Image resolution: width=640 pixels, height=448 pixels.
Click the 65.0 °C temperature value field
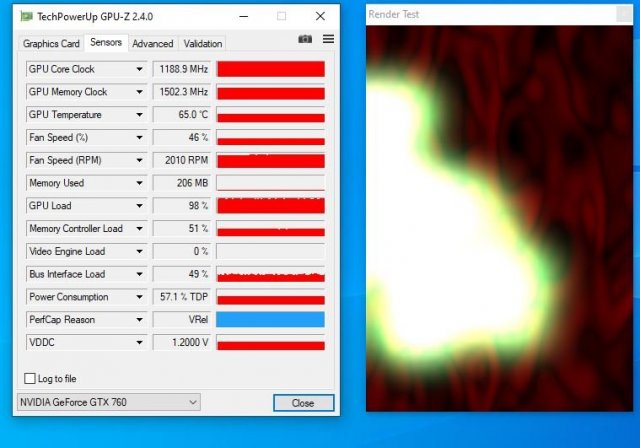pos(181,115)
